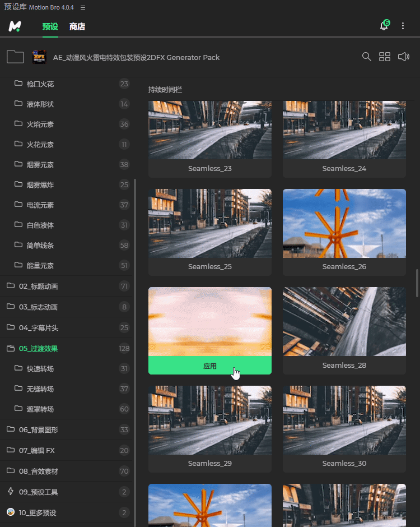
Task: Click the 2DFX Generator pack thumbnail icon
Action: coord(39,57)
